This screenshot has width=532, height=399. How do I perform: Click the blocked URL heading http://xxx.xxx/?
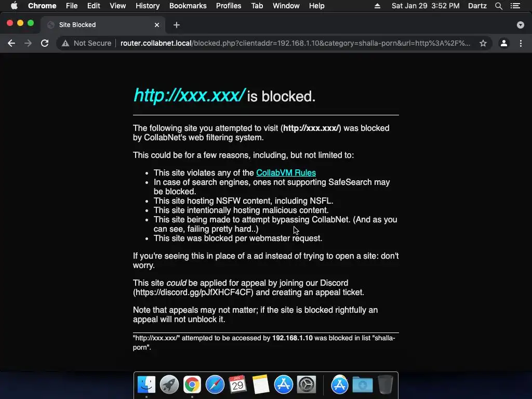189,95
